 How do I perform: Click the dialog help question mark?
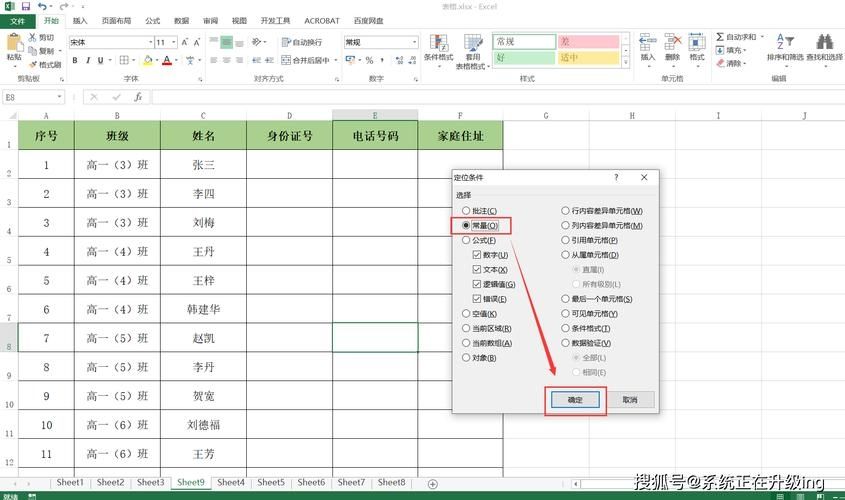coord(616,177)
